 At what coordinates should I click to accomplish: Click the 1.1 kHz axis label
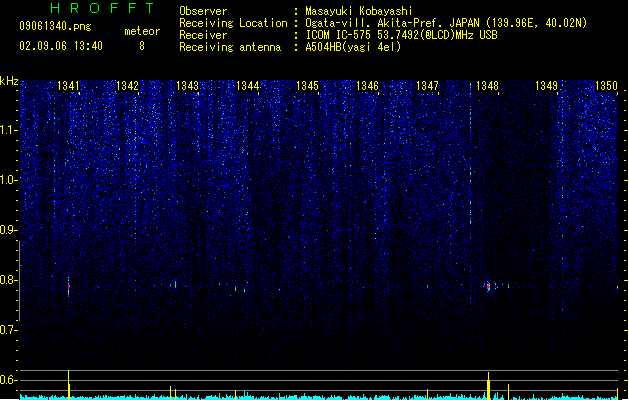[8, 130]
